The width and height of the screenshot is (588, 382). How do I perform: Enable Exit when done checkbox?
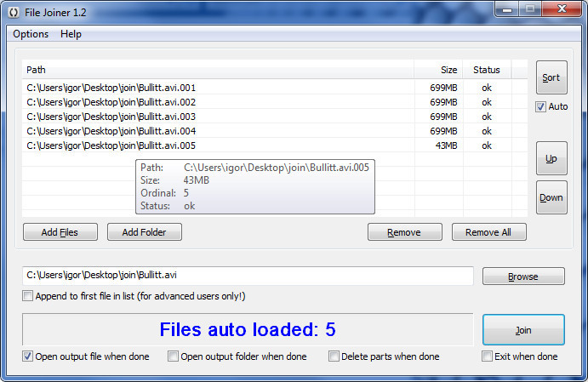(x=487, y=356)
